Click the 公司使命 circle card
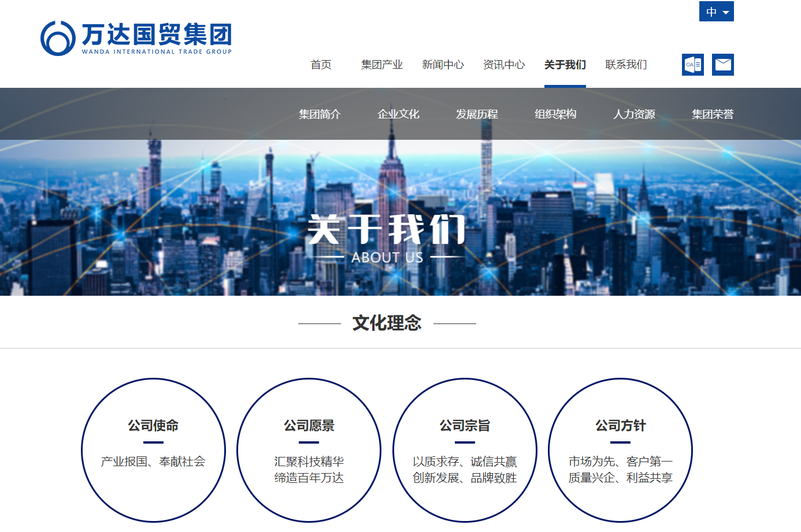 click(153, 449)
